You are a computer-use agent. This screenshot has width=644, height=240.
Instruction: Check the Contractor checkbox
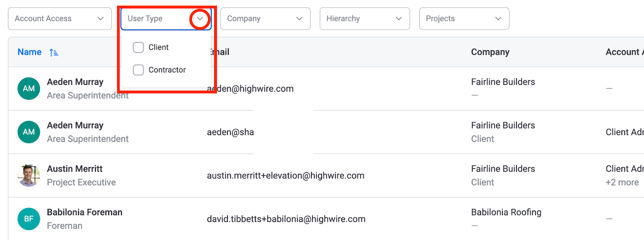tap(138, 70)
